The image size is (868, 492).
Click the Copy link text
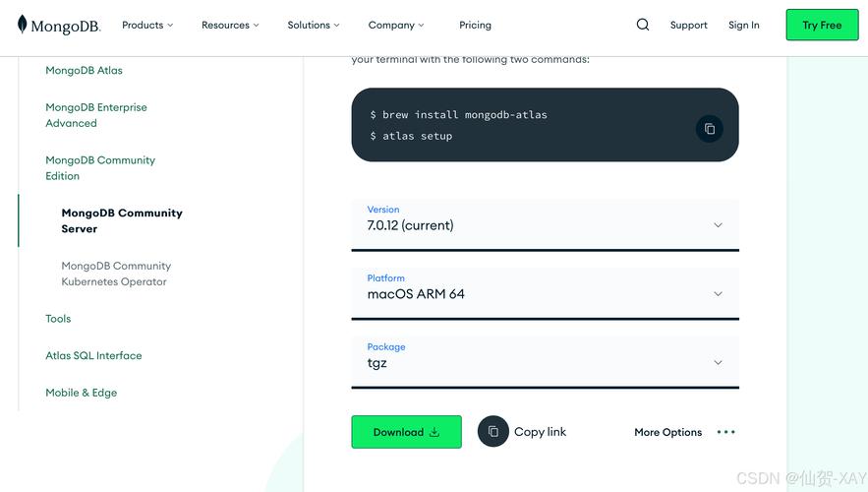pyautogui.click(x=540, y=432)
